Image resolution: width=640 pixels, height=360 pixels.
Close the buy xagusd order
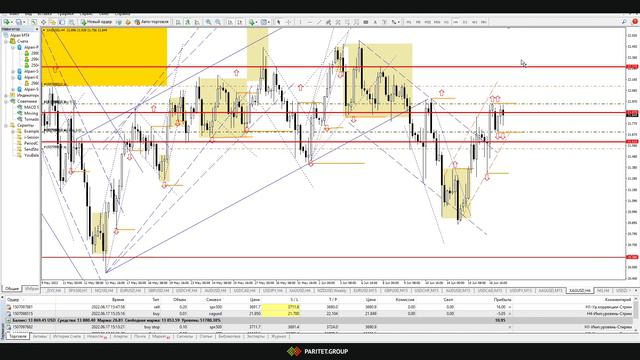pyautogui.click(x=510, y=313)
